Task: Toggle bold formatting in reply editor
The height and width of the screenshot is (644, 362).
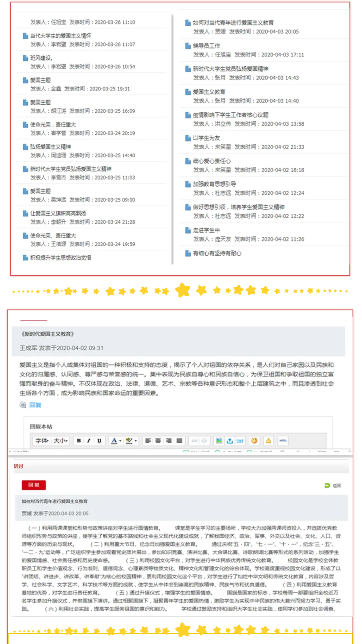Action: pos(79,441)
